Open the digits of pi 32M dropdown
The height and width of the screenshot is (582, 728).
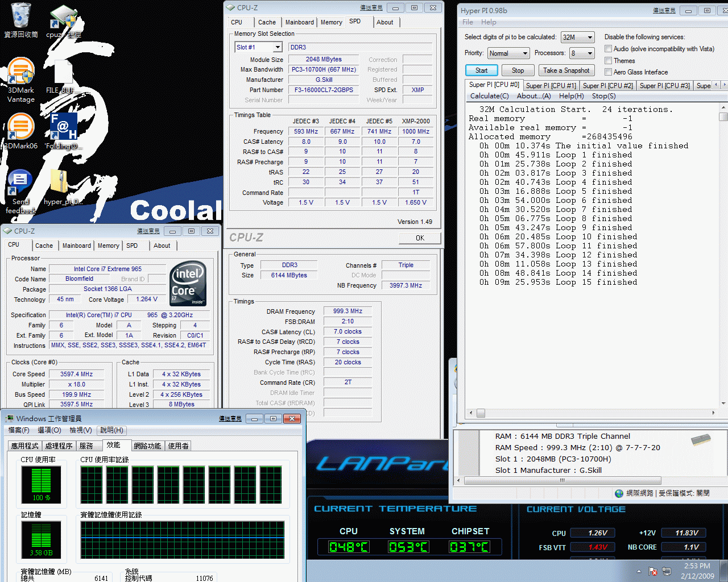(x=577, y=37)
